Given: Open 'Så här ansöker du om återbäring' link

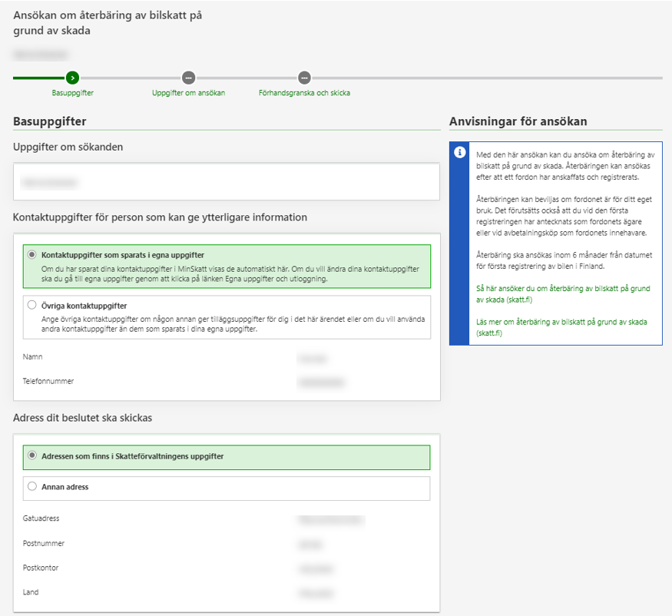Looking at the screenshot, I should 562,293.
